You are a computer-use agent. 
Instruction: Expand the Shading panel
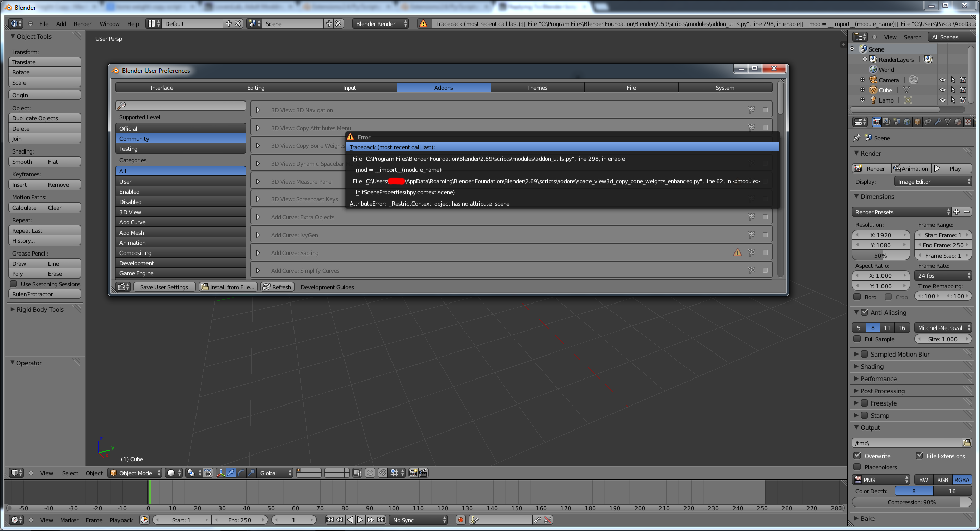coord(856,366)
